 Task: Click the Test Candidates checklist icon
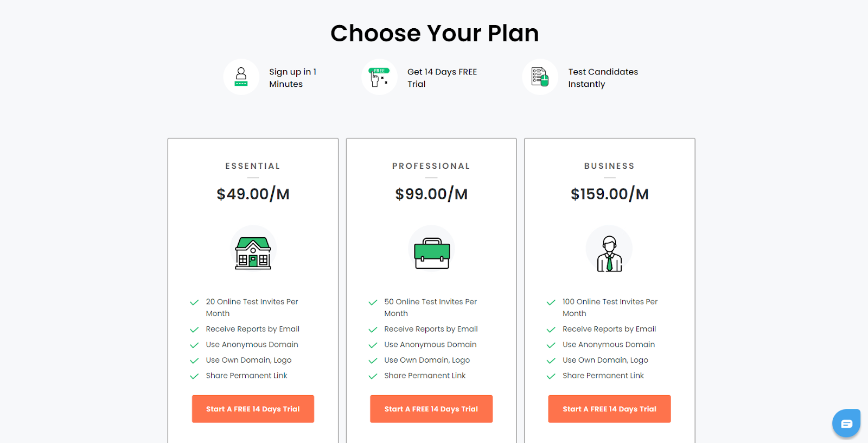pos(540,77)
